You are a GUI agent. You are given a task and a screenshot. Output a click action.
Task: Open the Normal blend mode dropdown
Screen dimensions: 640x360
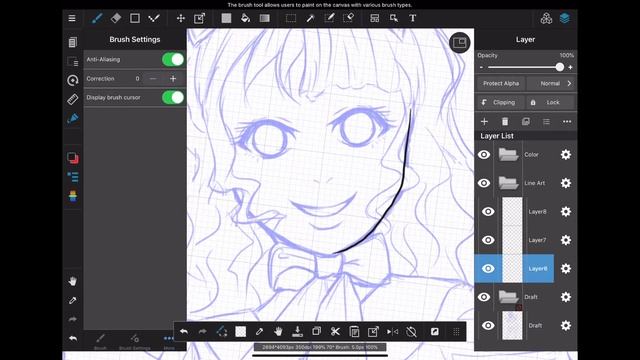[x=551, y=83]
